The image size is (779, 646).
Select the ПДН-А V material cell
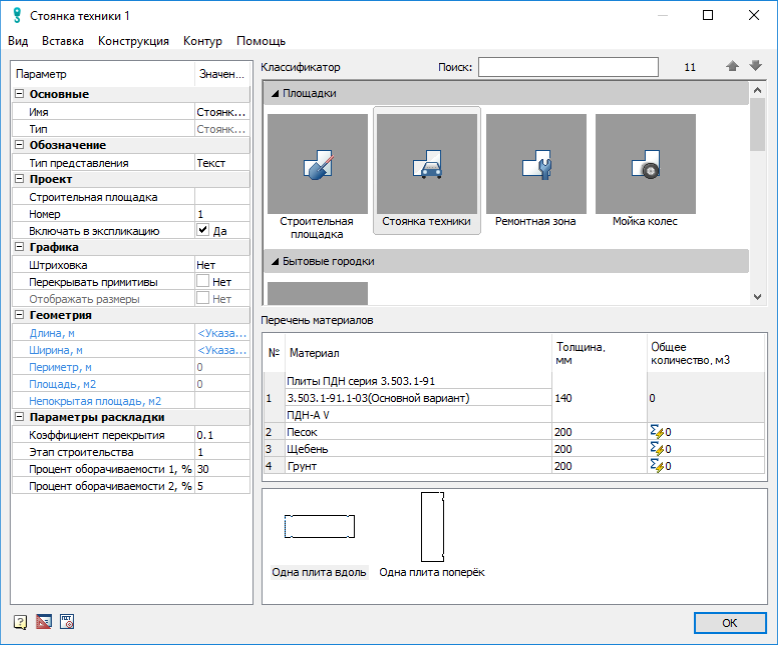(x=418, y=415)
